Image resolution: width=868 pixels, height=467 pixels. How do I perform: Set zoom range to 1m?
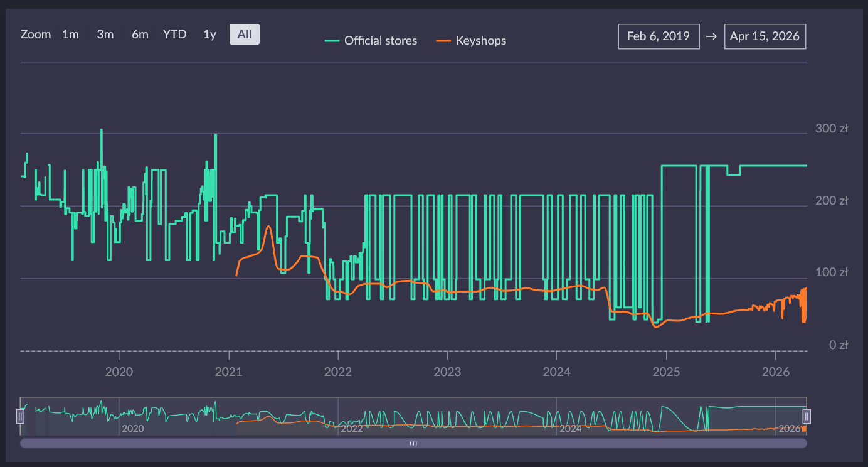pyautogui.click(x=70, y=35)
